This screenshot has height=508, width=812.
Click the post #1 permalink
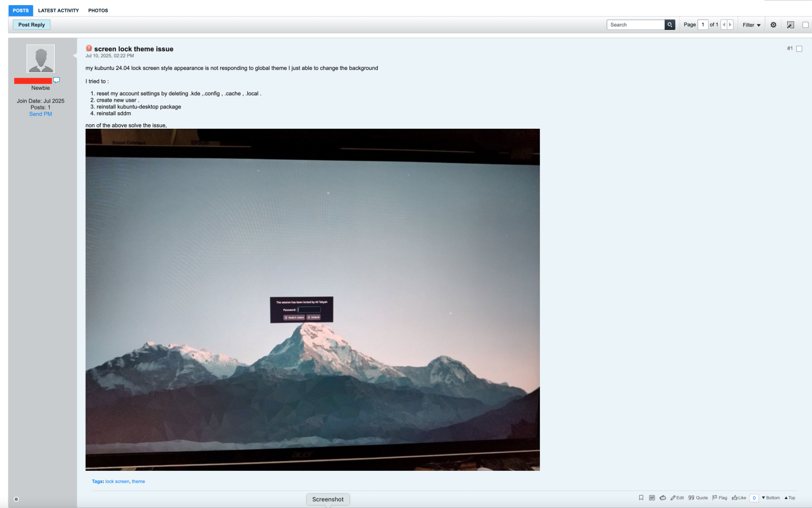pos(790,49)
